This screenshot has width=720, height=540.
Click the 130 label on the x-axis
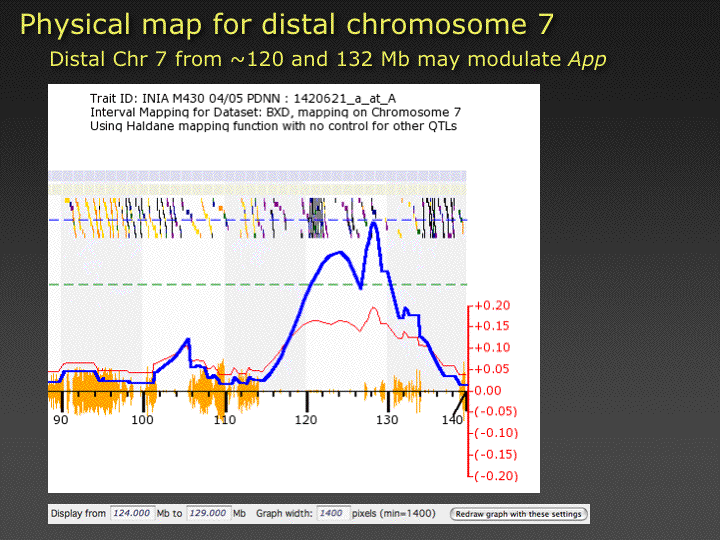coord(387,420)
